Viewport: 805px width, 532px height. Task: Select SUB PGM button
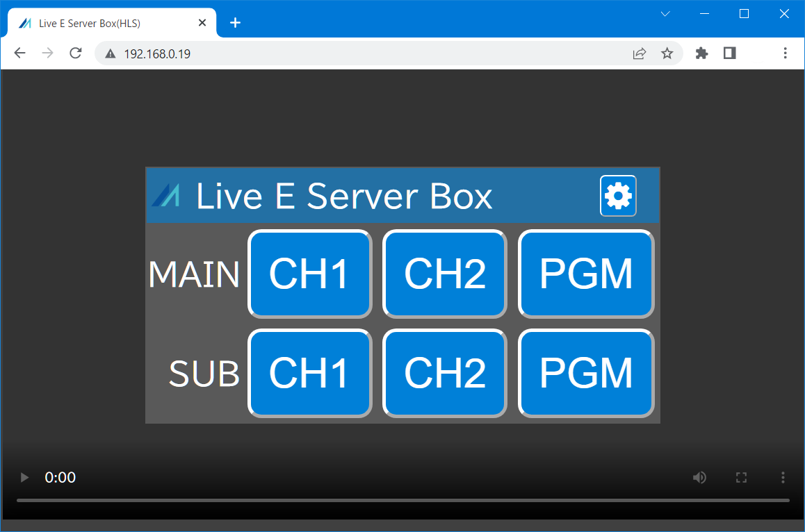586,374
